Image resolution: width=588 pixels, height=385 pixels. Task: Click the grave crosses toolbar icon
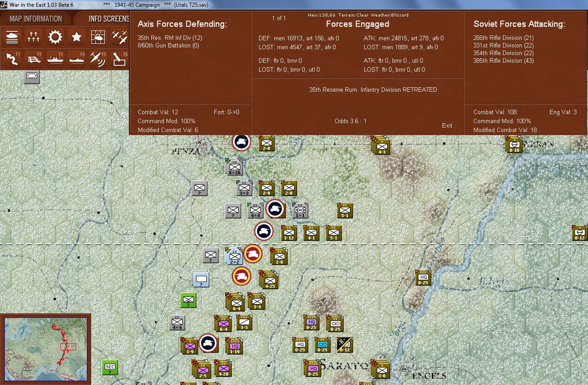click(x=34, y=37)
